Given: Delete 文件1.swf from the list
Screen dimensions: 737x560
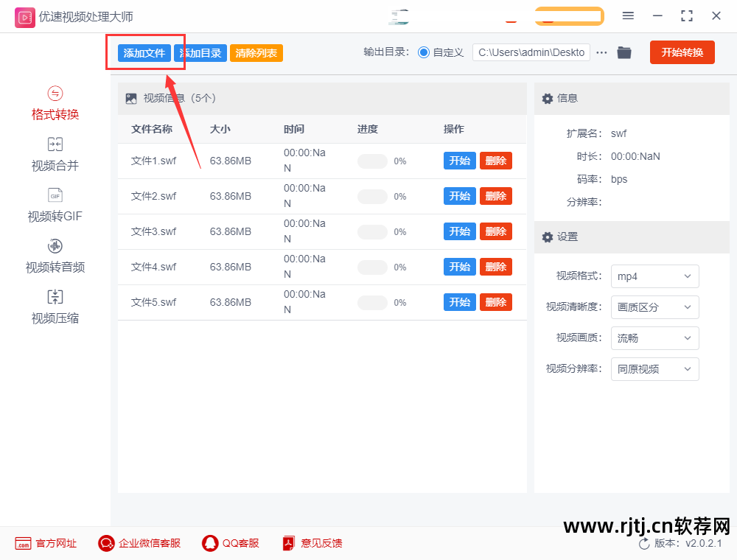Looking at the screenshot, I should click(496, 161).
